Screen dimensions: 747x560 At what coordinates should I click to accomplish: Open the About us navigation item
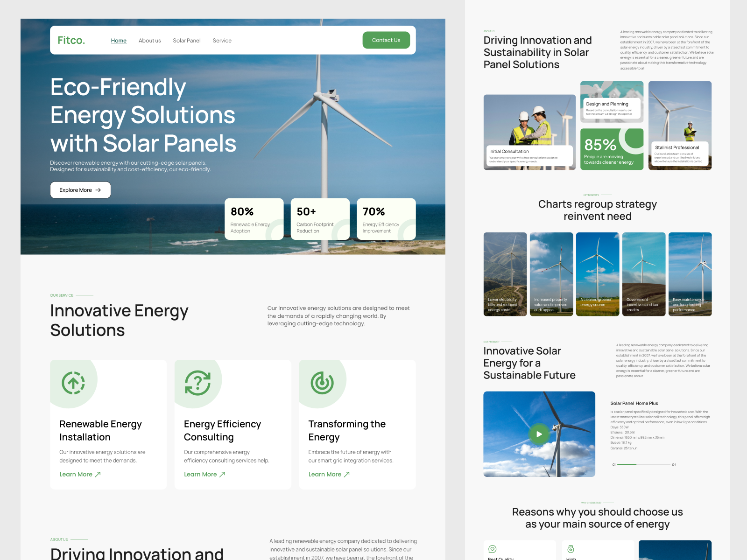(x=149, y=40)
